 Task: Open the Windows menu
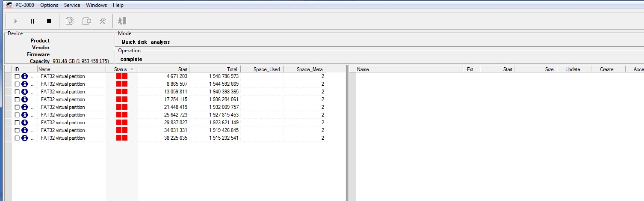[x=96, y=5]
